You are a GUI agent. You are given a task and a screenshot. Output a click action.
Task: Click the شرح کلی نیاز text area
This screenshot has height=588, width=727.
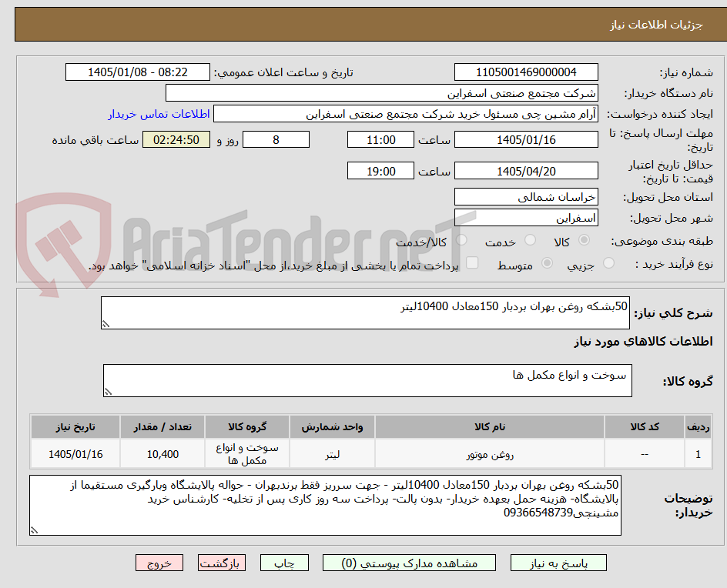(x=365, y=313)
